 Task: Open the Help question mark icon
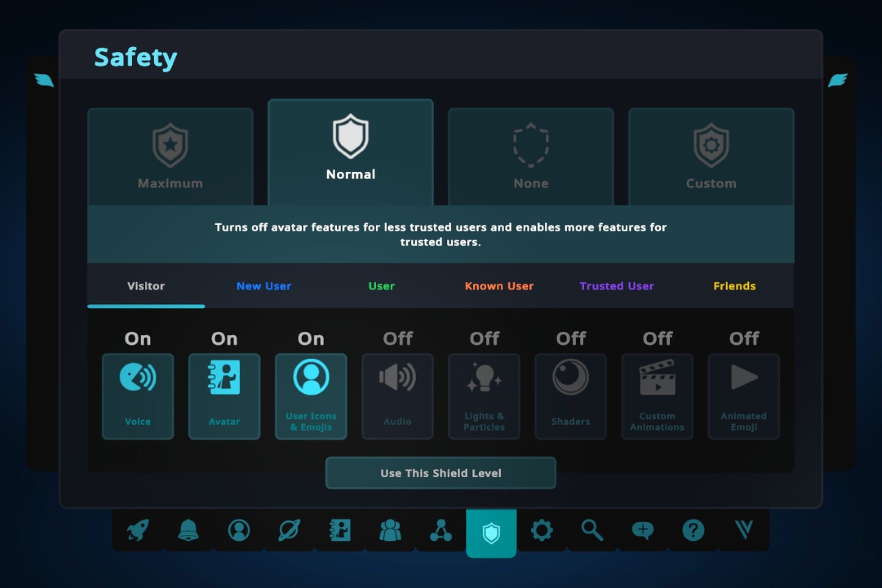[693, 531]
